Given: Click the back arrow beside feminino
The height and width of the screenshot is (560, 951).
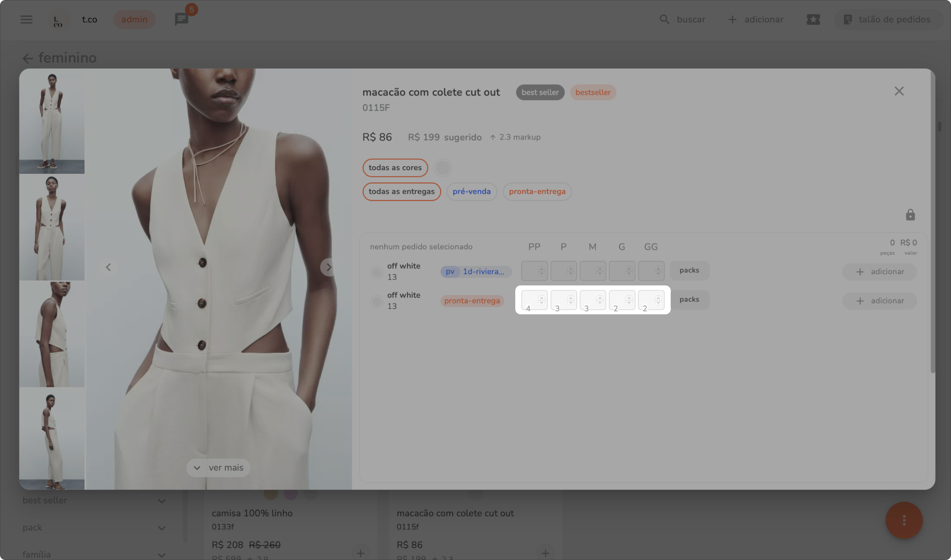Looking at the screenshot, I should click(x=28, y=58).
